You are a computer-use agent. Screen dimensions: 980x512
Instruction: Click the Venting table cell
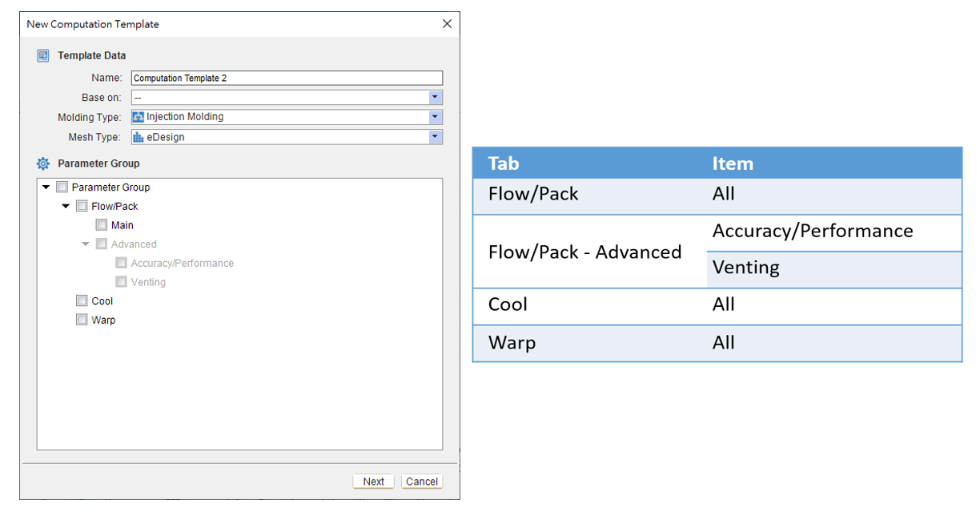click(834, 269)
